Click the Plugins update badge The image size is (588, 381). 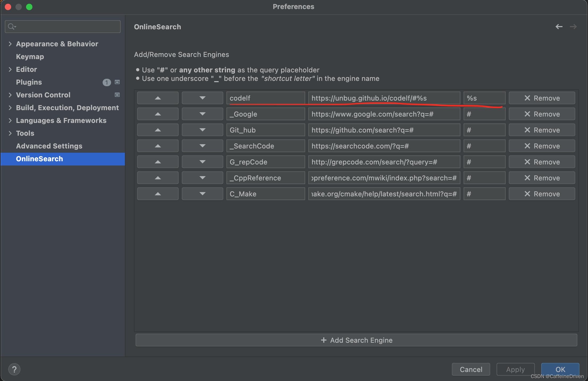[x=107, y=82]
